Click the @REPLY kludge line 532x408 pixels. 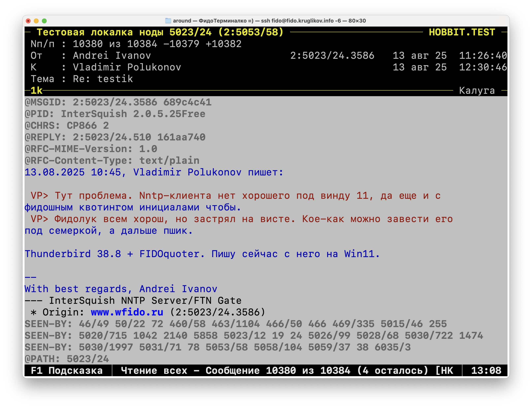(x=115, y=137)
